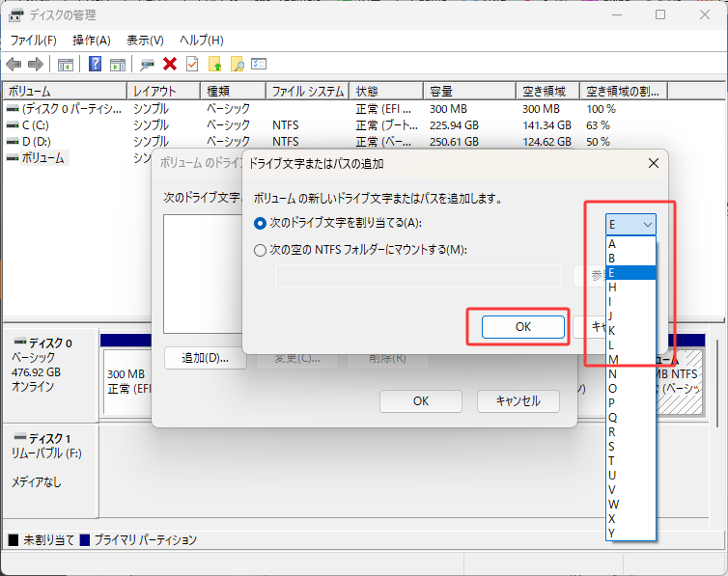Sort by 空き領域 column header

tap(547, 91)
